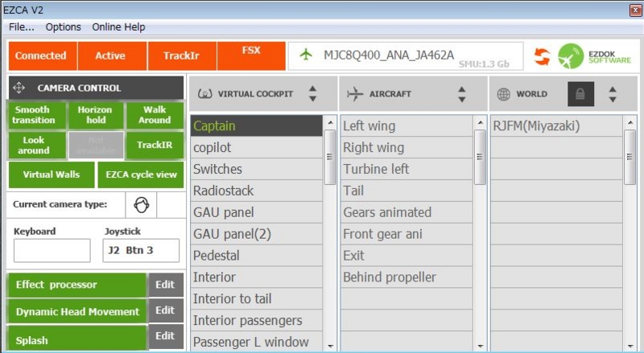Select the Gears animated camera
This screenshot has height=353, width=644.
click(407, 212)
